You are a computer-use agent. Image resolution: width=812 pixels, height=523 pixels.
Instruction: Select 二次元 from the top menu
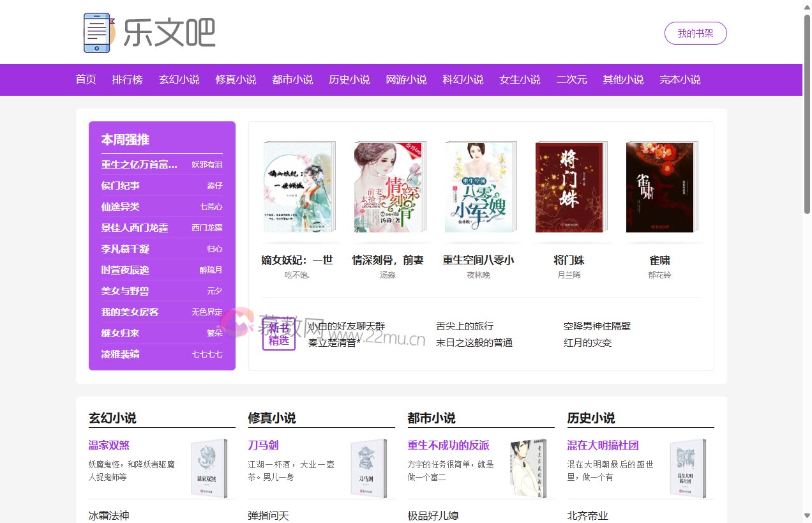pyautogui.click(x=571, y=79)
